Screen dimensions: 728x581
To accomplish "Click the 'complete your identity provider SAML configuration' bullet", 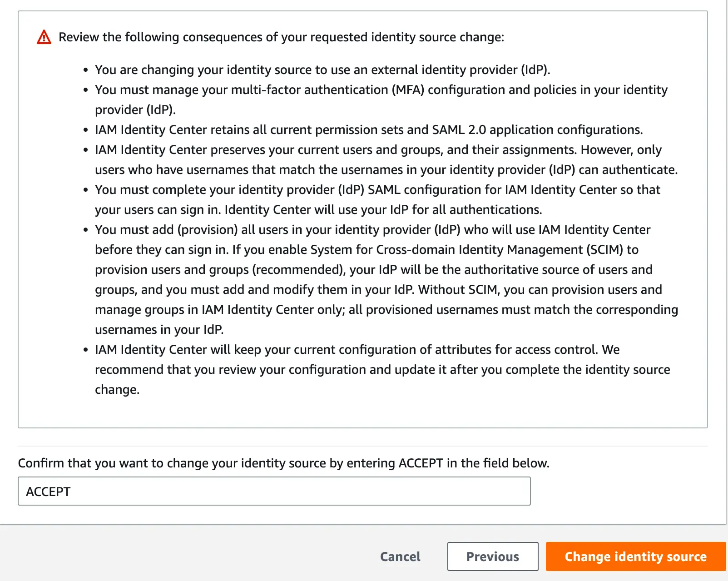I will pos(377,190).
